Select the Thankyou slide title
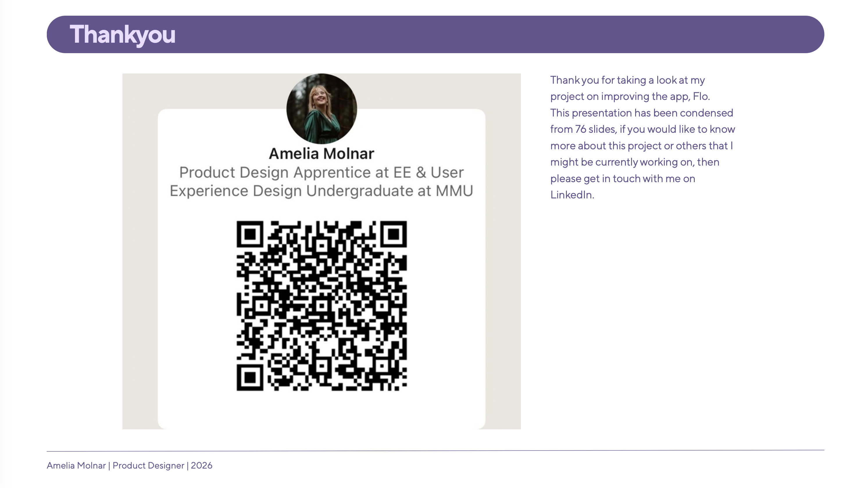 (x=123, y=34)
